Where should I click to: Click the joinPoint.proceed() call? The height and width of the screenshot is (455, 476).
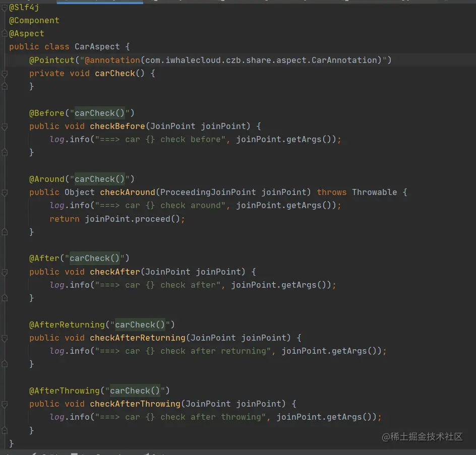132,219
